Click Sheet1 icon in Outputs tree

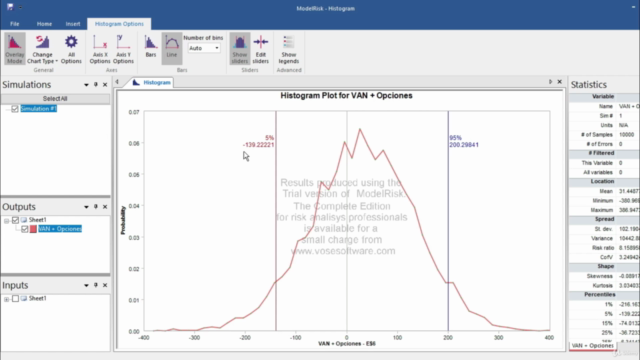coord(24,220)
